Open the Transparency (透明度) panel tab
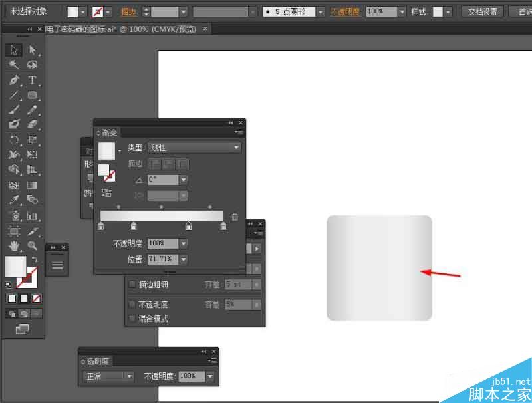 [96, 362]
